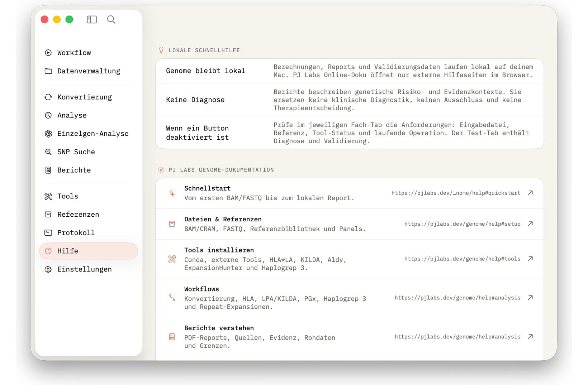This screenshot has width=588, height=385.
Task: Click the Dateien & Referenzen title
Action: coord(223,219)
